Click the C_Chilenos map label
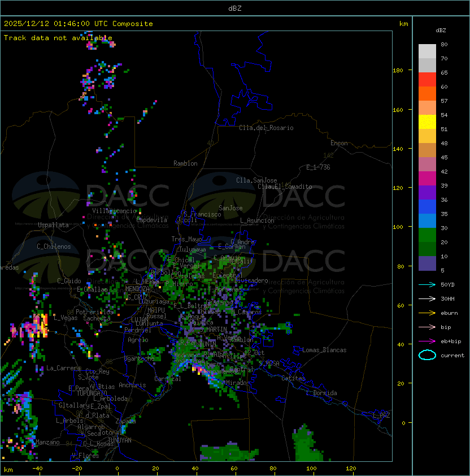Image resolution: width=470 pixels, height=476 pixels. [54, 246]
